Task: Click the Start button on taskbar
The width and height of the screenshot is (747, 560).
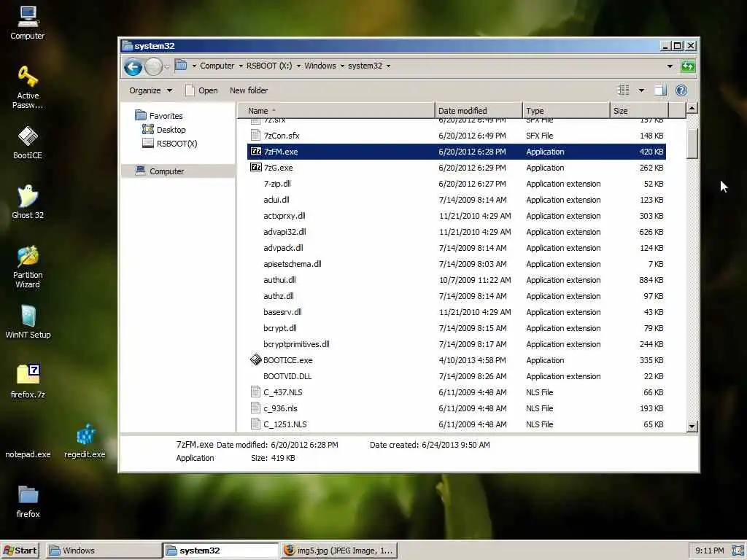Action: pos(20,551)
